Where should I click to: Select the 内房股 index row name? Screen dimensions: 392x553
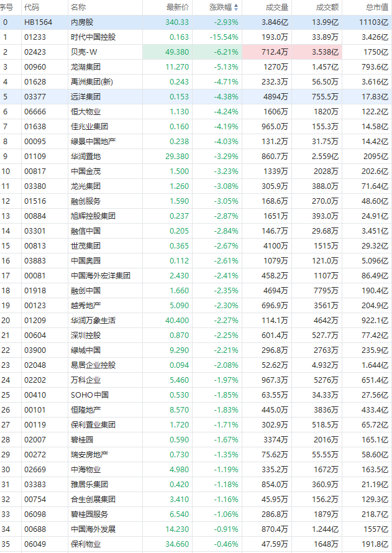(x=82, y=22)
